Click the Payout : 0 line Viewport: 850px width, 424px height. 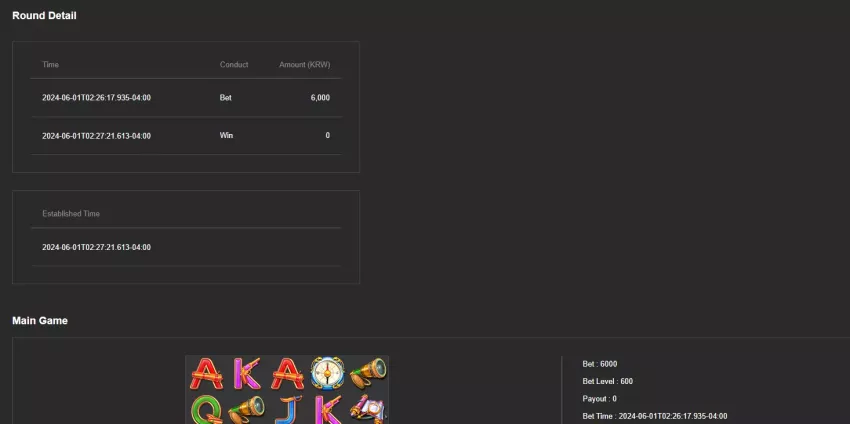coord(600,399)
